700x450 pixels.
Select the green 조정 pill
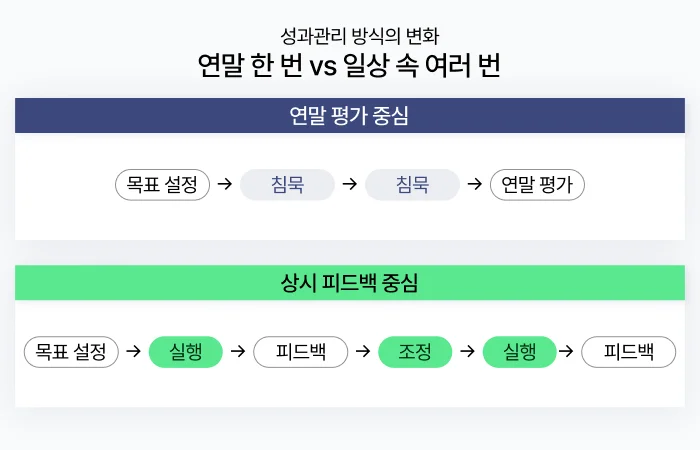(415, 352)
